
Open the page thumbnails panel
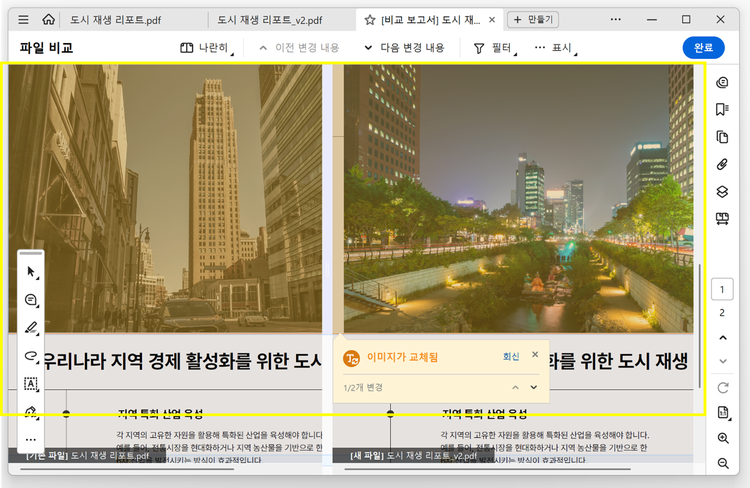(722, 137)
